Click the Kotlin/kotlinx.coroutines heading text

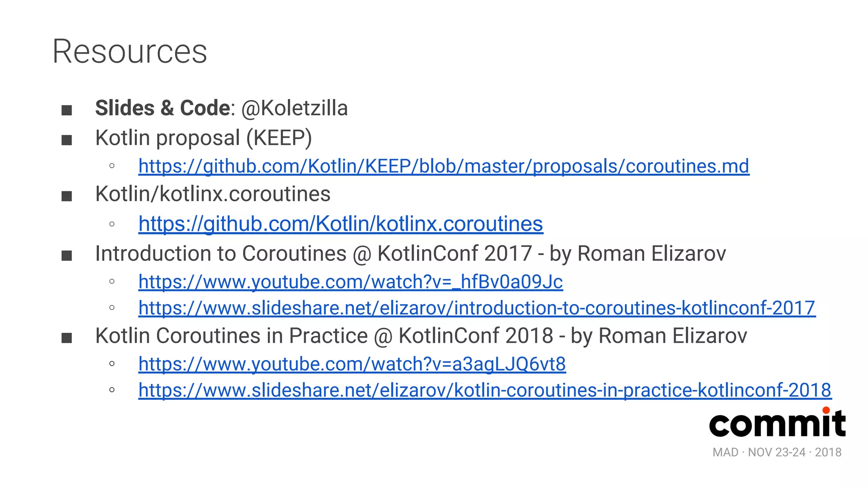point(213,194)
